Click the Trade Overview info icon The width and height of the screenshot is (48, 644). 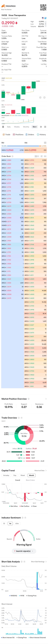click(x=19, y=418)
